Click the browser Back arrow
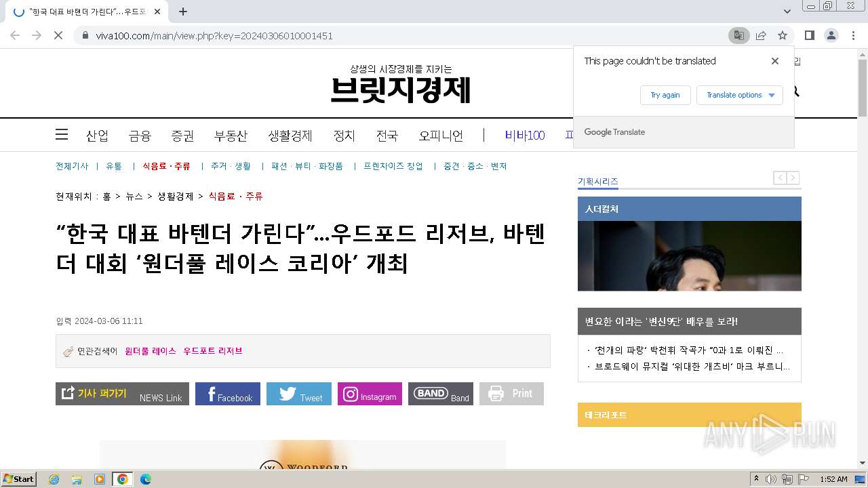868x488 pixels. (15, 35)
